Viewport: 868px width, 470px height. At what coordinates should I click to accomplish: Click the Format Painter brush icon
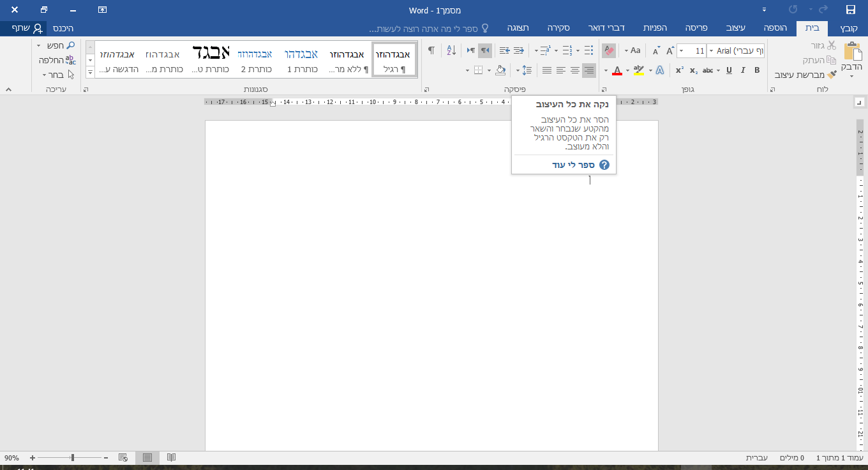831,75
